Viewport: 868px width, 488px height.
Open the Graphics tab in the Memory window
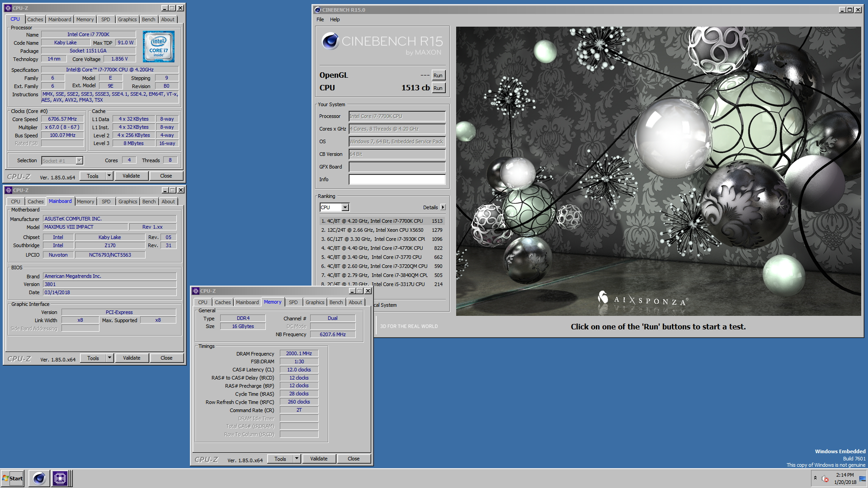pyautogui.click(x=315, y=302)
